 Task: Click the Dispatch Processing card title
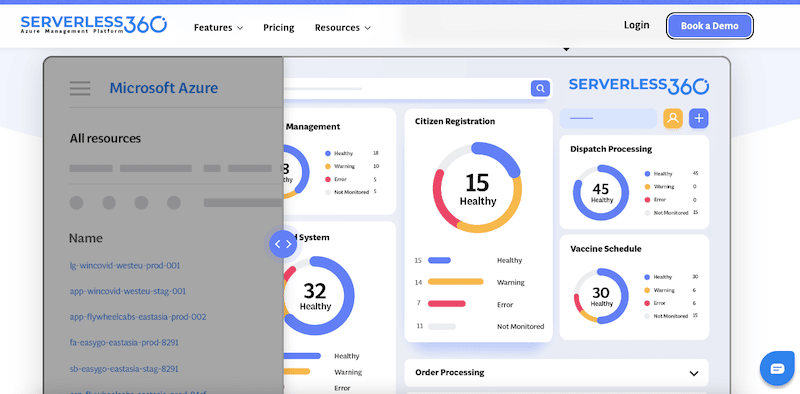click(x=611, y=149)
